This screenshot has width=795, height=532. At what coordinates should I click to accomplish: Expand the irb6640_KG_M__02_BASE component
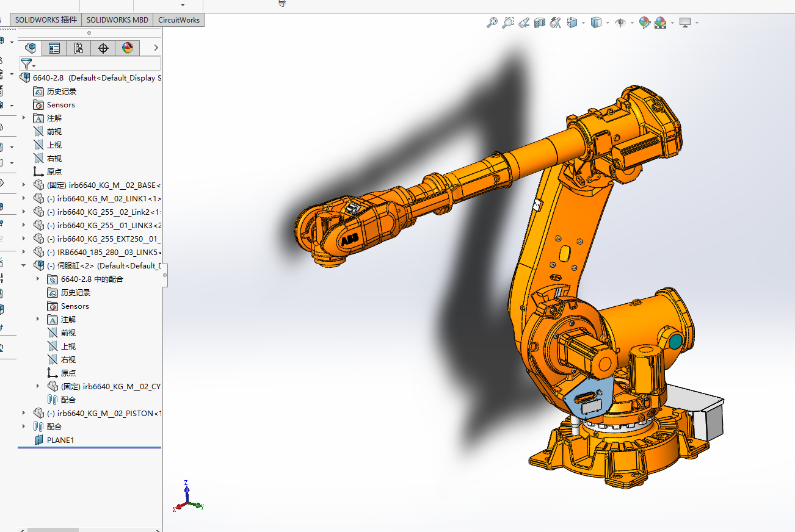(x=24, y=185)
